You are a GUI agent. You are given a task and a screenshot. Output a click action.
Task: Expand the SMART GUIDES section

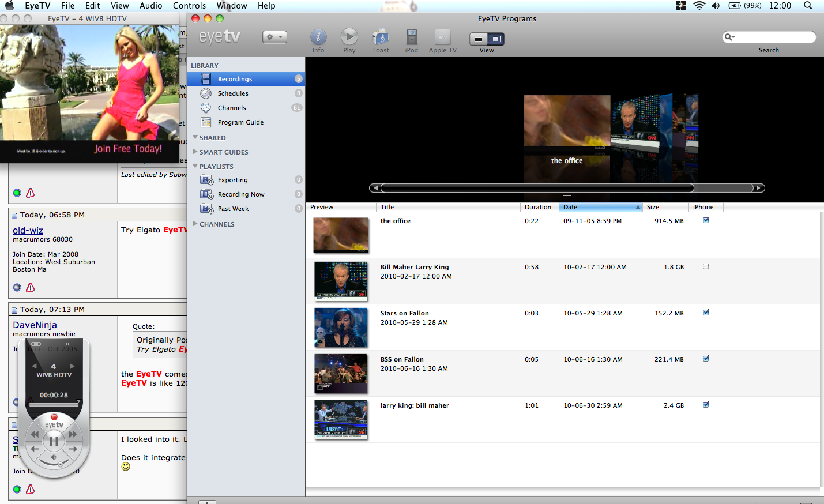point(195,152)
